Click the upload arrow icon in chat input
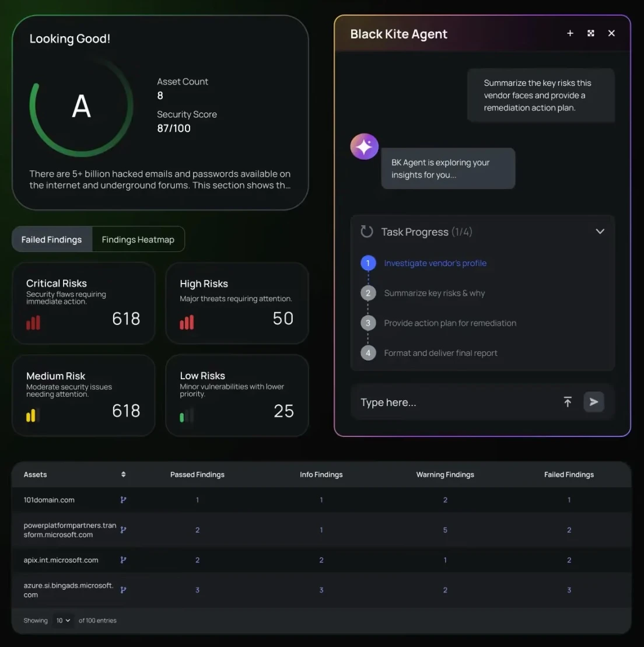This screenshot has width=644, height=647. point(568,402)
